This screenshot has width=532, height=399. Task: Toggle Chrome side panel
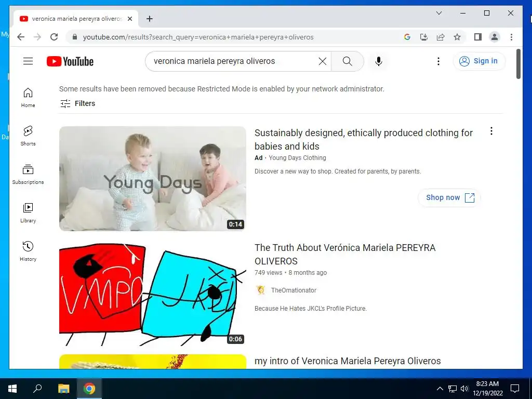(x=478, y=37)
